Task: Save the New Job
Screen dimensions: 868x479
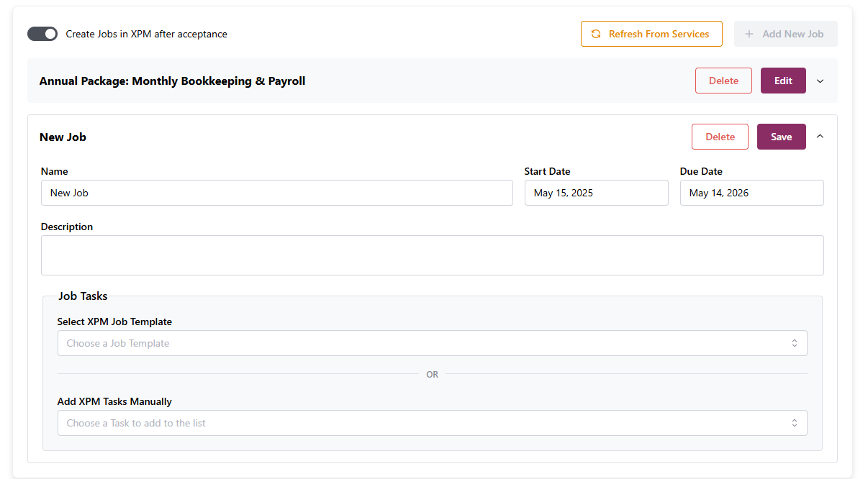Action: (x=781, y=137)
